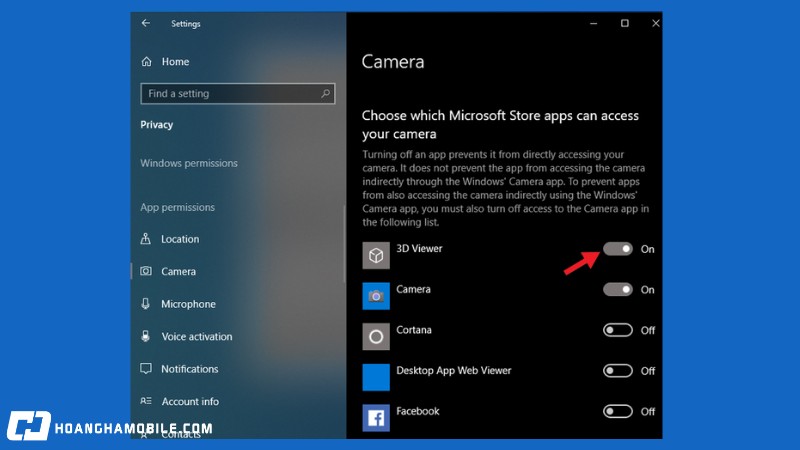This screenshot has height=450, width=800.
Task: Open Notifications privacy settings
Action: [x=190, y=369]
